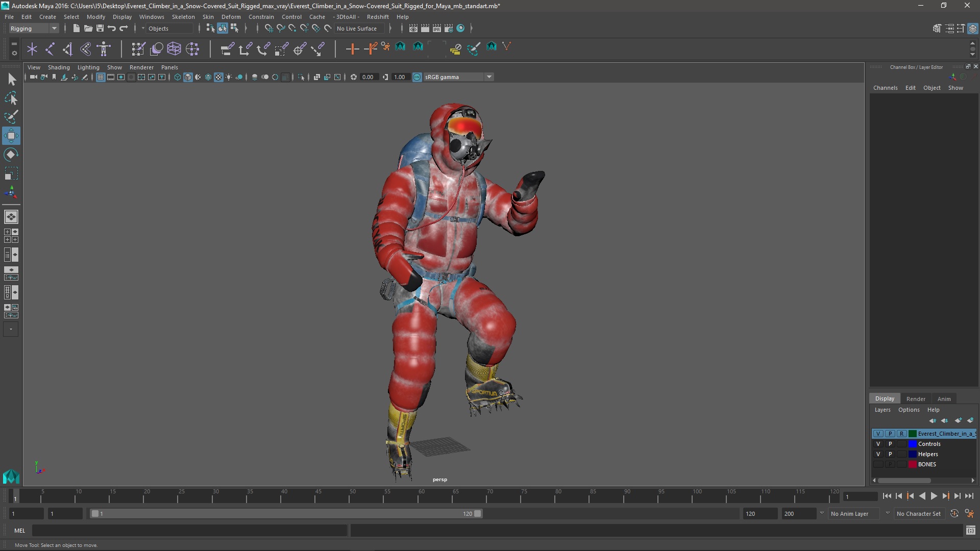Viewport: 980px width, 551px height.
Task: Click green swatch of Everest_Climber layer
Action: click(913, 434)
